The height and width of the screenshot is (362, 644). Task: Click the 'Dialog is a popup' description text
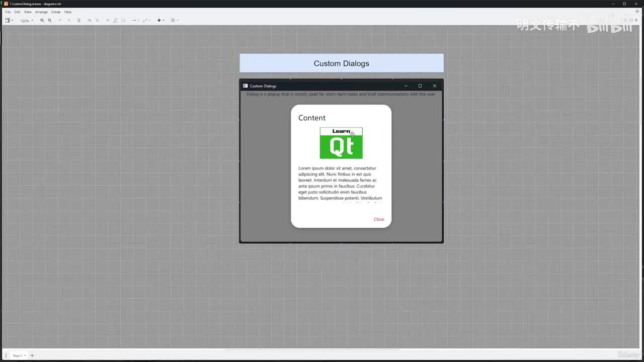(341, 94)
